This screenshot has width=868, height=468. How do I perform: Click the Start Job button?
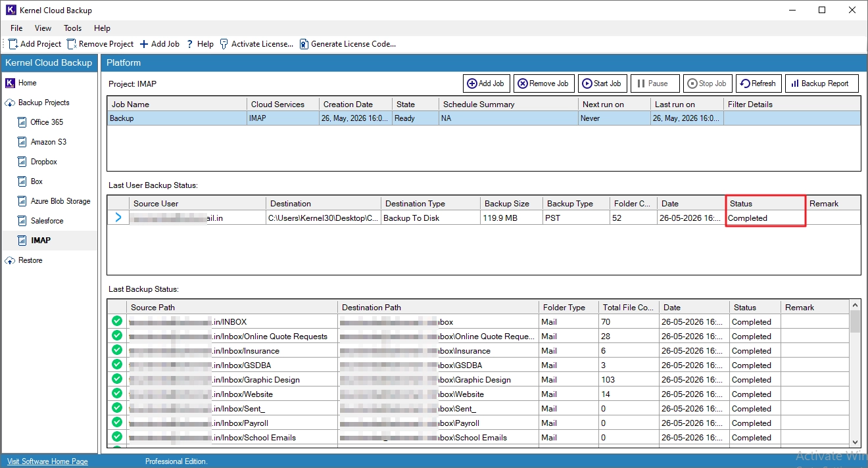click(x=602, y=83)
